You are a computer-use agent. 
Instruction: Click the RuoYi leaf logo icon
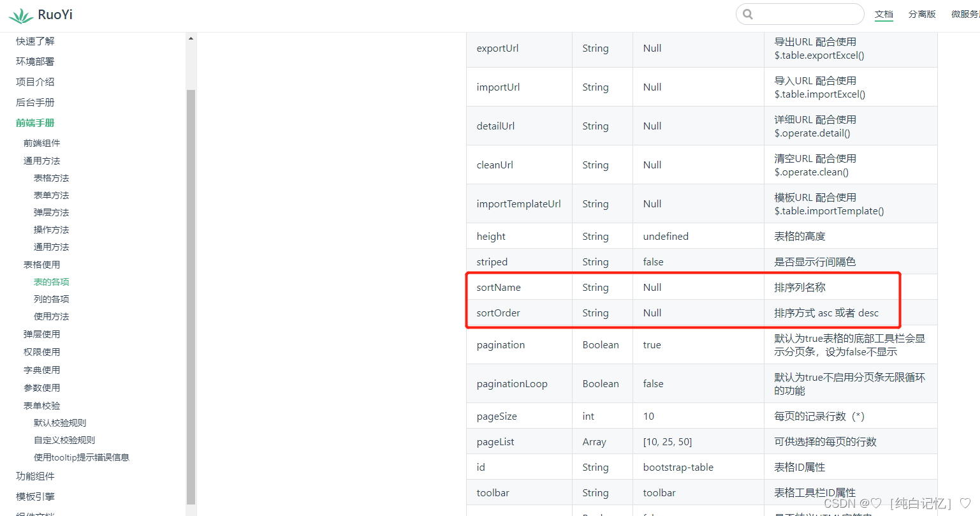20,15
